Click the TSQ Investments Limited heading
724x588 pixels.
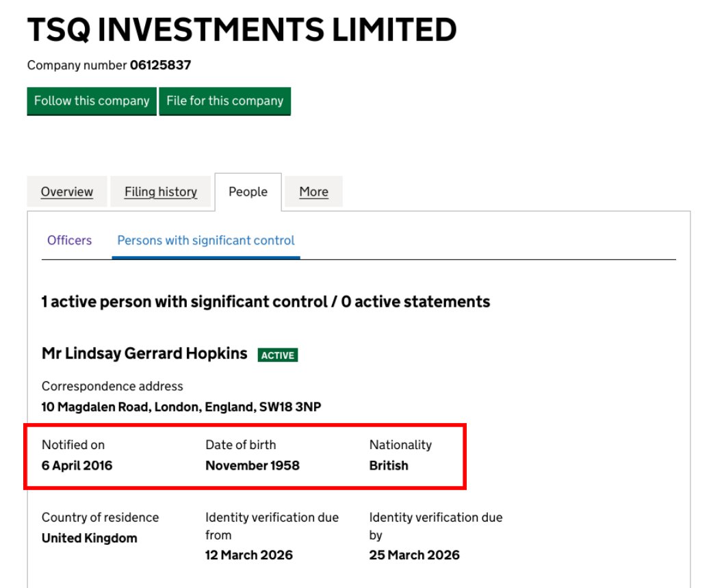242,29
